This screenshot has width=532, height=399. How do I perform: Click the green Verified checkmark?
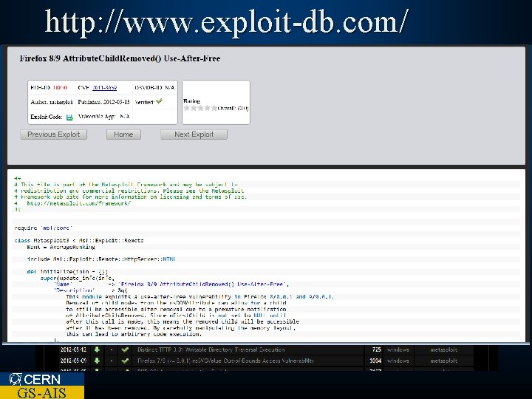pyautogui.click(x=159, y=100)
